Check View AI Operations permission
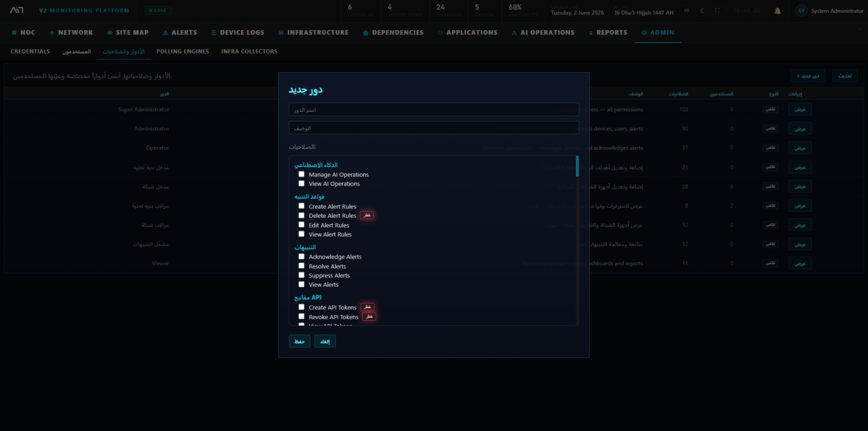 (x=302, y=183)
